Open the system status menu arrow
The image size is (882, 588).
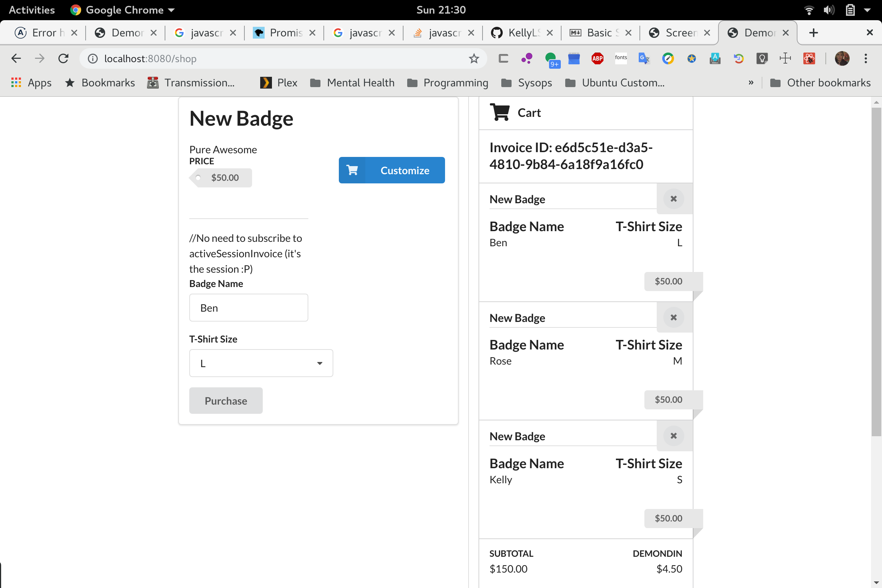coord(867,10)
